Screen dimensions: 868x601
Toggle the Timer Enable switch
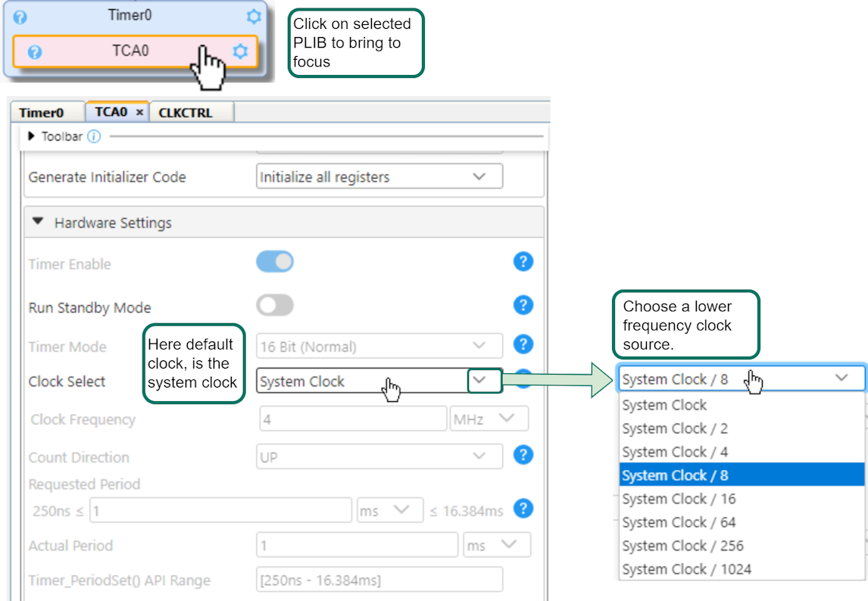tap(275, 263)
